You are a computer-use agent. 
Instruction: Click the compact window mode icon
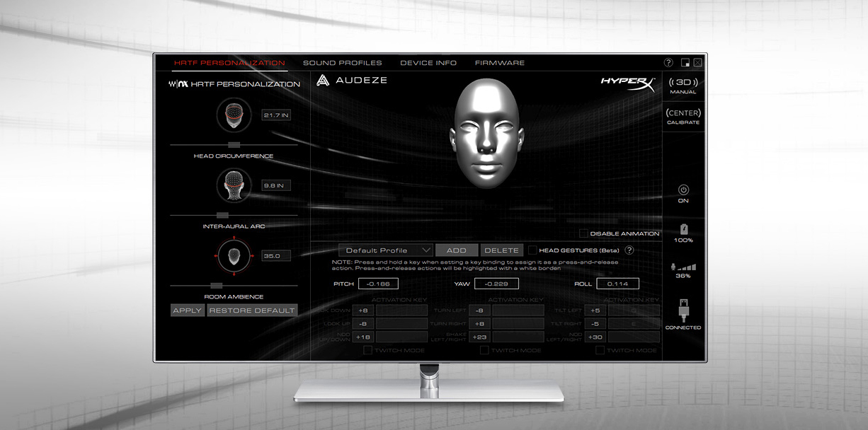pyautogui.click(x=685, y=63)
